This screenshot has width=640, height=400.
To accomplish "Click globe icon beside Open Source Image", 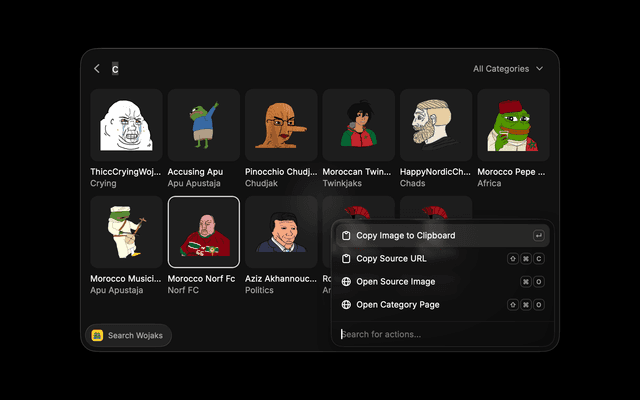I will [x=346, y=282].
